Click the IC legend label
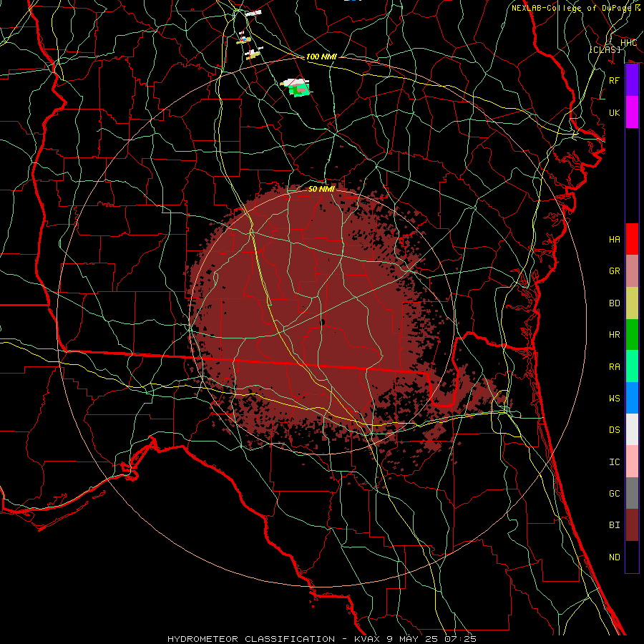Viewport: 644px width, 644px height. pyautogui.click(x=615, y=462)
